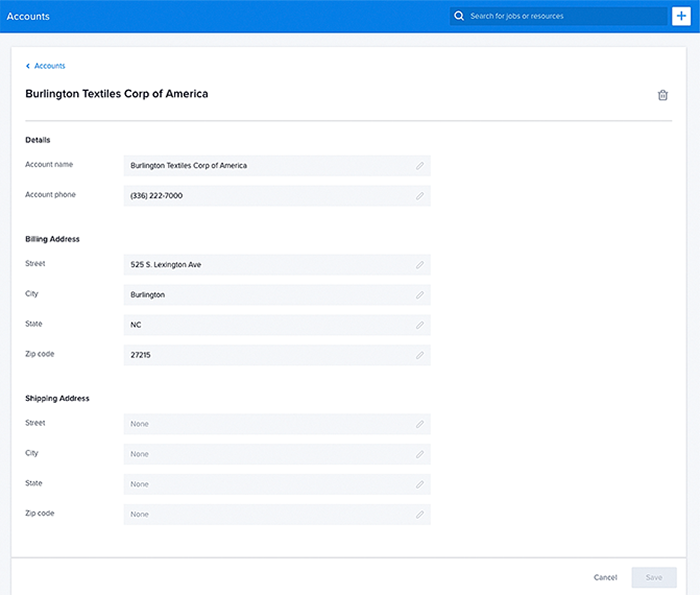Edit shipping City pencil icon
Image resolution: width=700 pixels, height=595 pixels.
(x=420, y=454)
